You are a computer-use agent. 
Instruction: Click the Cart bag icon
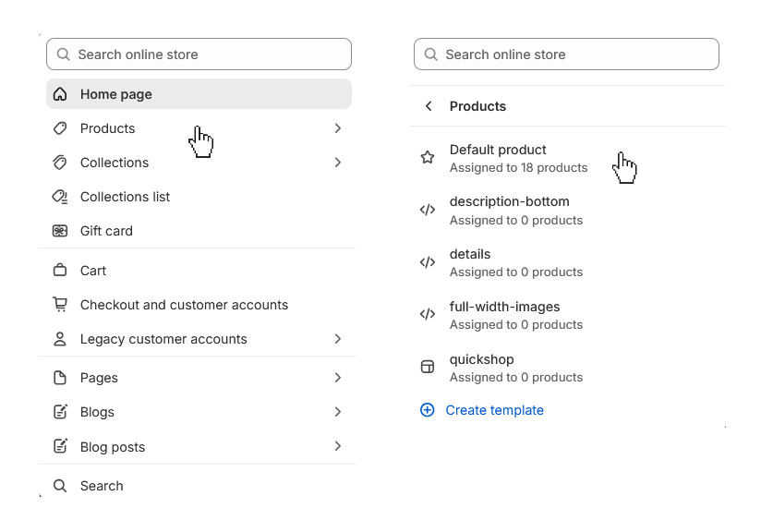[60, 270]
